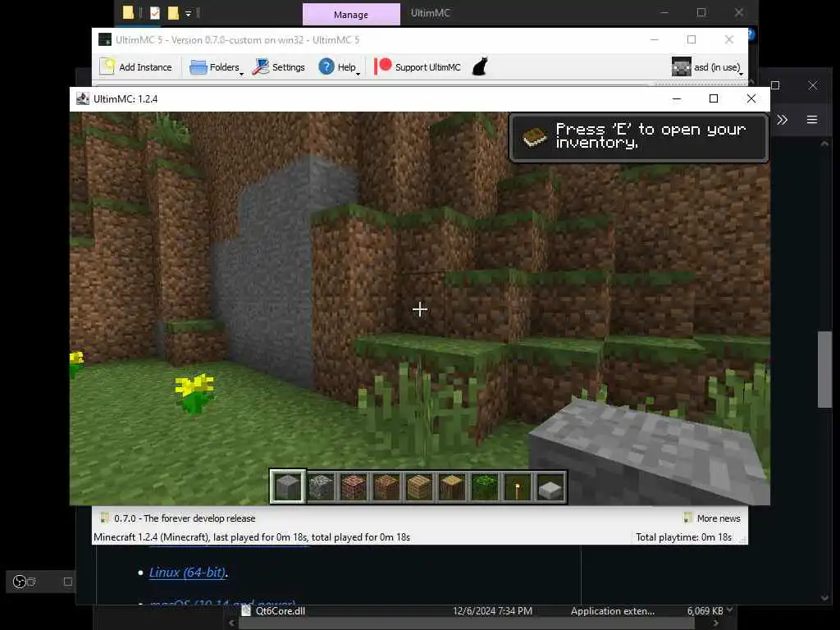Click the Application extension type cell
The width and height of the screenshot is (840, 630).
click(612, 610)
